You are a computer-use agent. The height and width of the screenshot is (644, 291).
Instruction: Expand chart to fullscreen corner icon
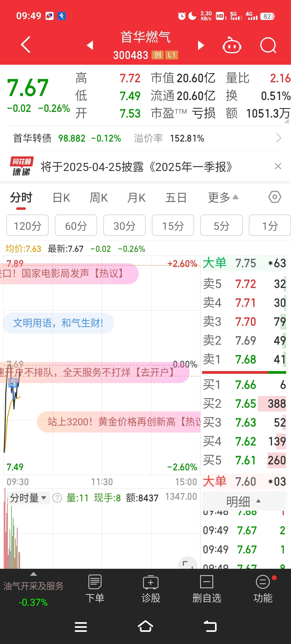coord(188,564)
